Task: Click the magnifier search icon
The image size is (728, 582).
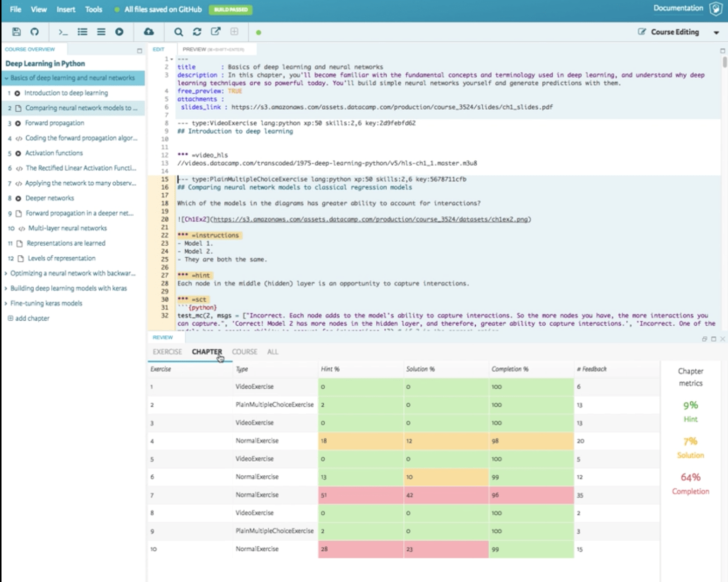Action: pyautogui.click(x=179, y=32)
